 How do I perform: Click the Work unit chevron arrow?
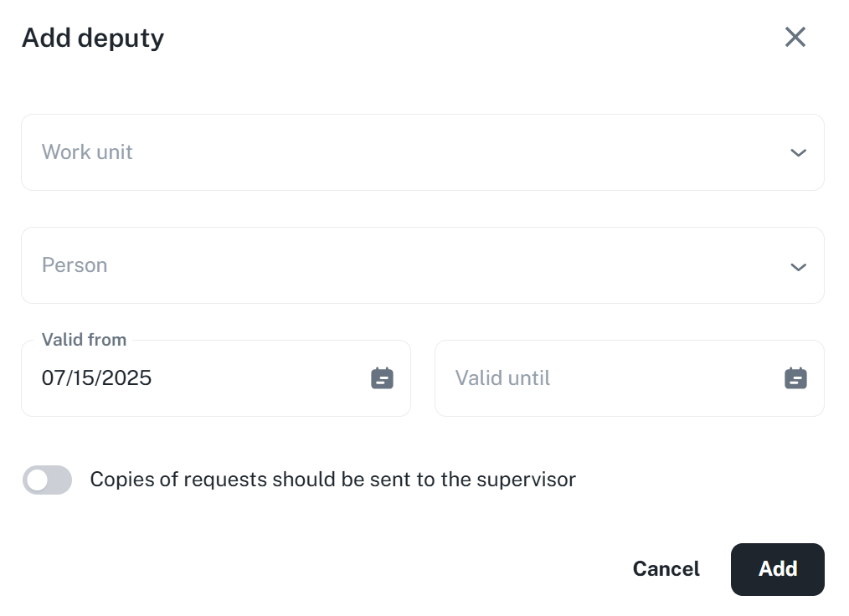click(x=798, y=153)
